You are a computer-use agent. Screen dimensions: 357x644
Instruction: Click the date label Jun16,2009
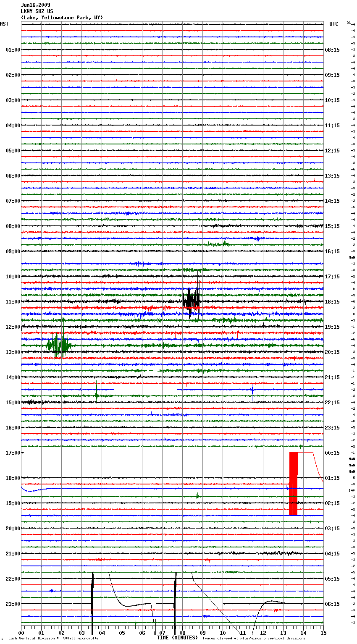35,5
